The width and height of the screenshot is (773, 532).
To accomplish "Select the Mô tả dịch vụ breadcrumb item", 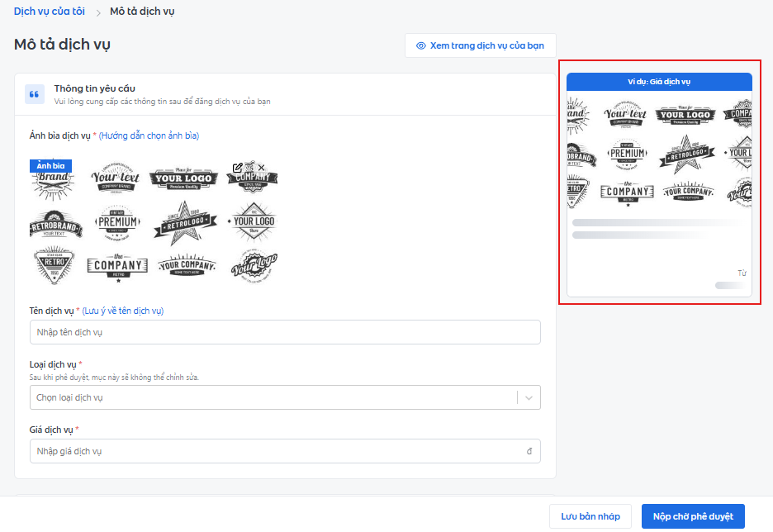I will point(141,12).
